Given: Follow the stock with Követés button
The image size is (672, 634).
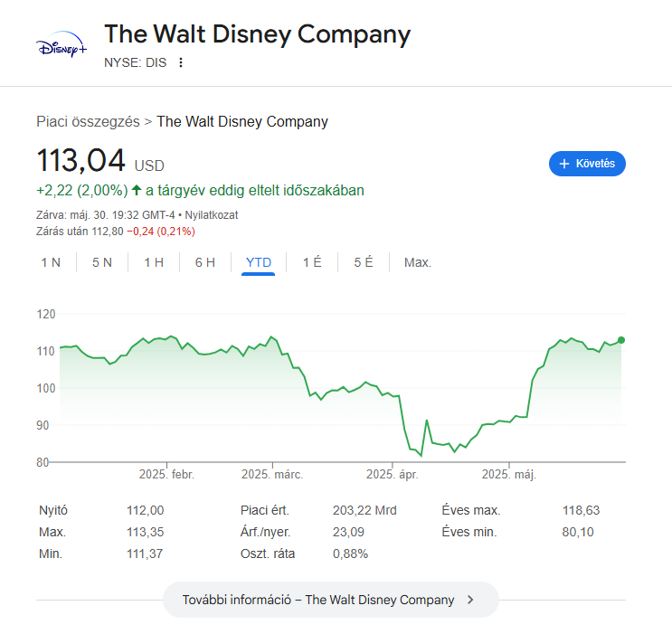Looking at the screenshot, I should (587, 164).
